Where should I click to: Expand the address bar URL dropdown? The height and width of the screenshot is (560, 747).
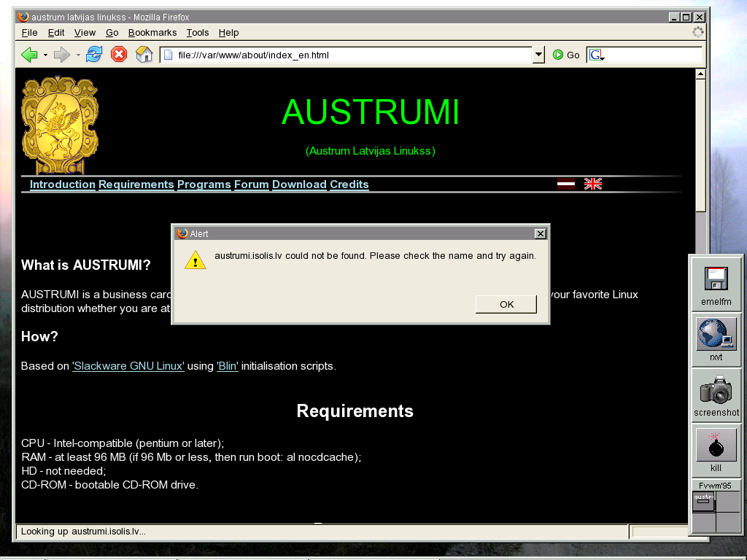pos(538,55)
